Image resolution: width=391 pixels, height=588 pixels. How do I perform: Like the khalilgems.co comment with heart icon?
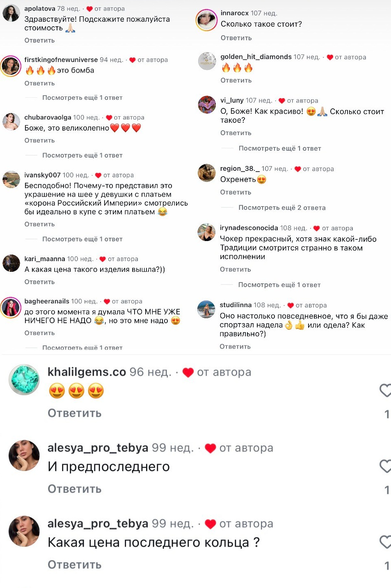coord(385,390)
